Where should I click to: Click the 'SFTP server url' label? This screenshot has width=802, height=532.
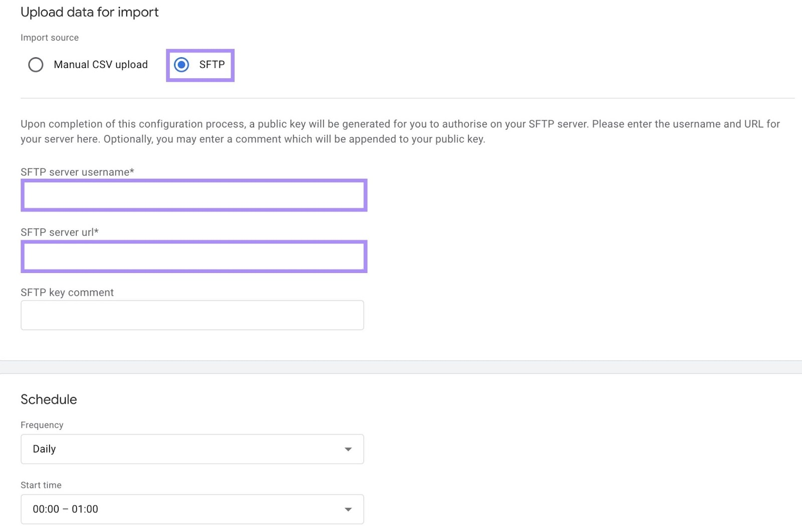pyautogui.click(x=60, y=232)
